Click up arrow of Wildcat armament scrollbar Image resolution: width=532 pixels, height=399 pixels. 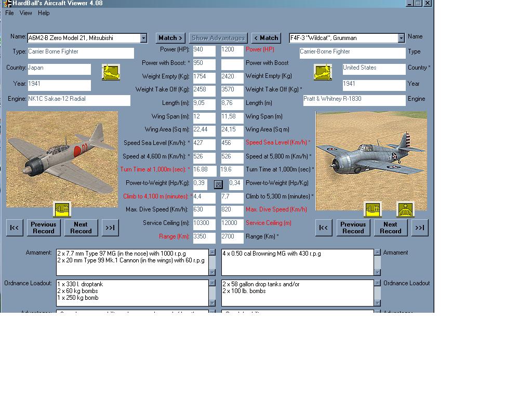pyautogui.click(x=377, y=252)
